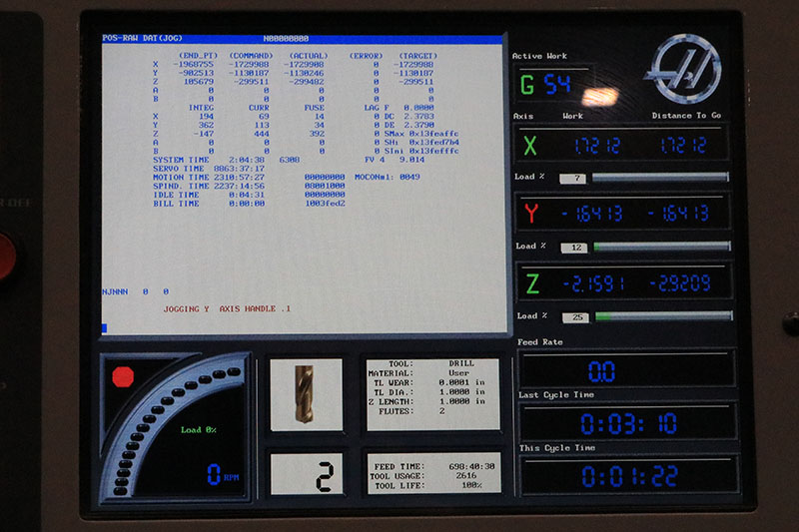Click the Distance To Go column label

click(x=686, y=116)
